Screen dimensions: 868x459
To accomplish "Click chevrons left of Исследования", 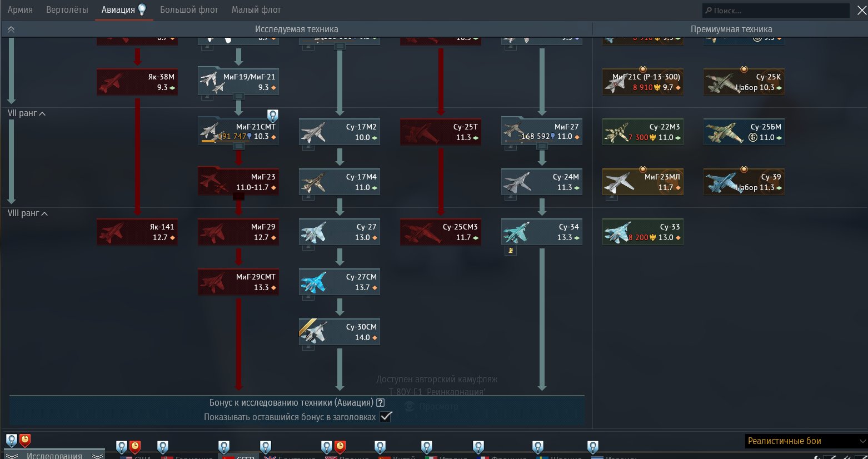I will click(x=12, y=456).
